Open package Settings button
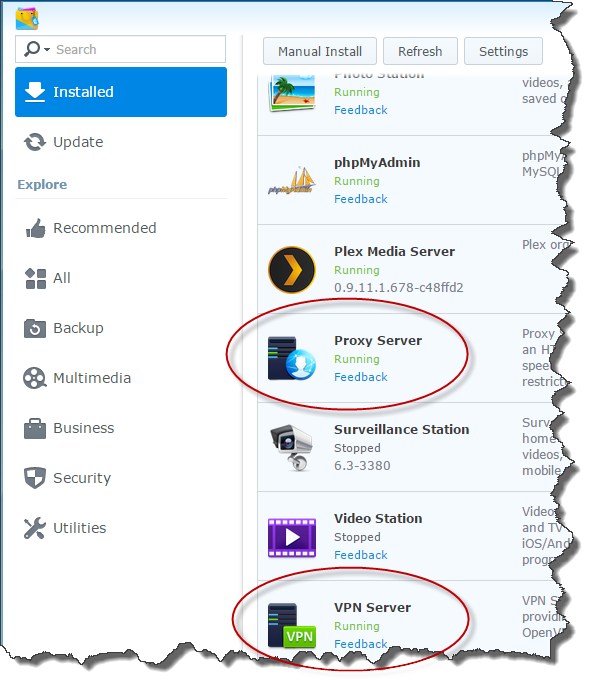 tap(503, 51)
